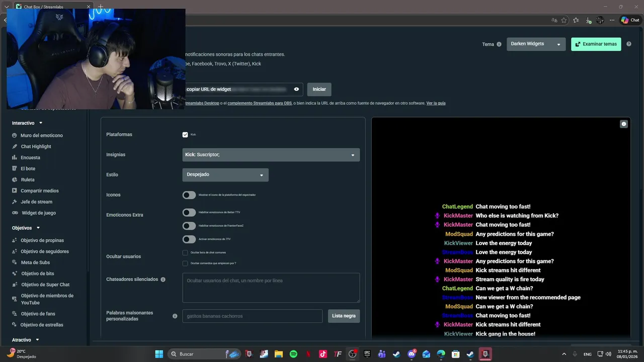The height and width of the screenshot is (362, 644).
Task: Open Objetivo de fans
Action: (x=38, y=314)
